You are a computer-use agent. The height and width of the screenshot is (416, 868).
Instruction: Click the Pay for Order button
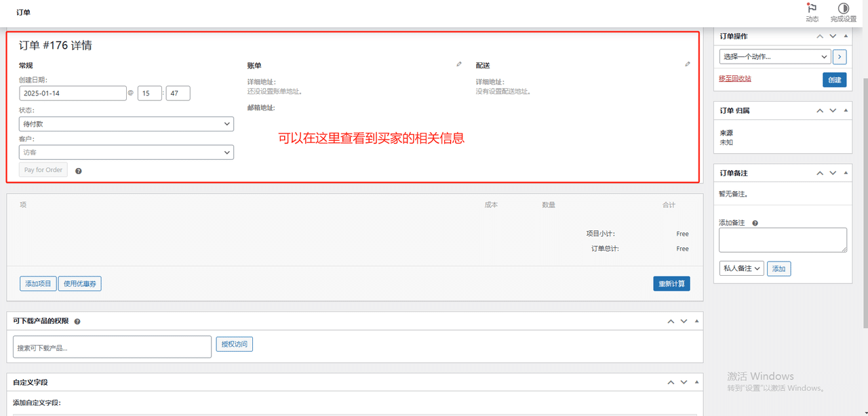[x=43, y=170]
